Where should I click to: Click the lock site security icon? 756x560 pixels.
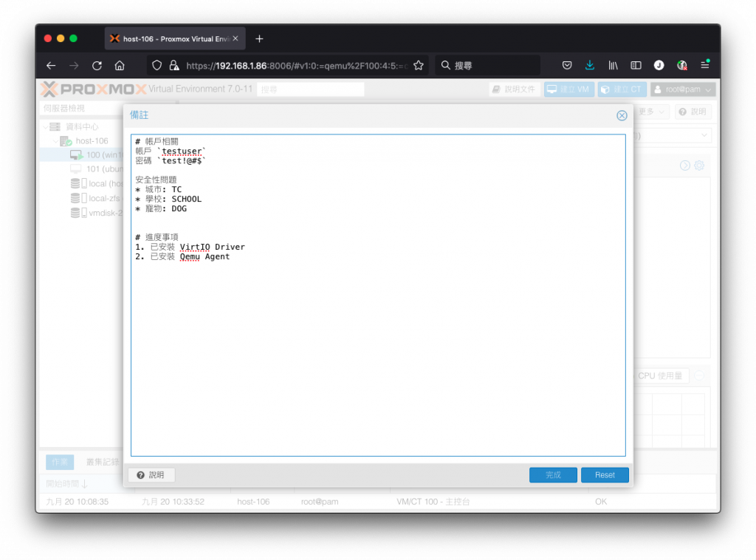tap(173, 66)
